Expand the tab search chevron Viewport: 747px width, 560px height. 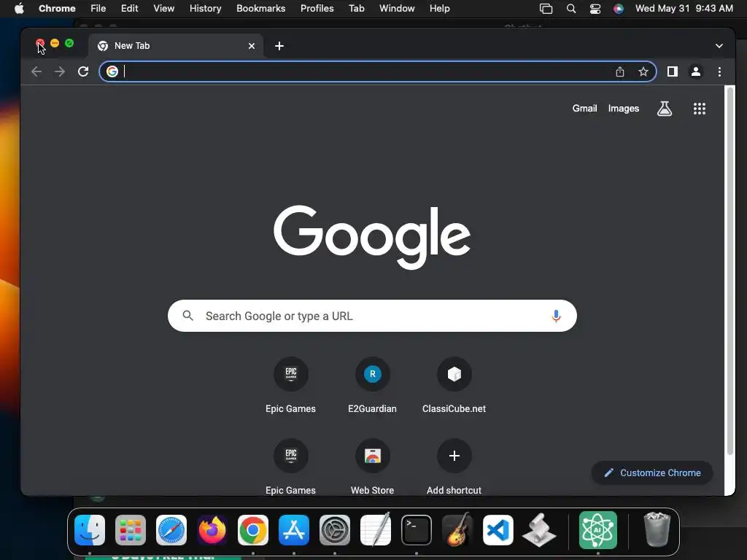click(719, 46)
